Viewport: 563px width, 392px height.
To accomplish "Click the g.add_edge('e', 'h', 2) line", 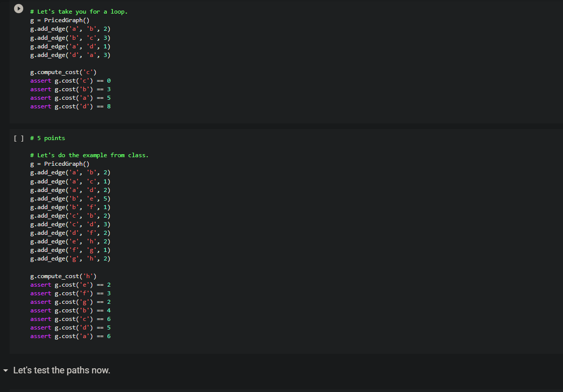I will (x=70, y=241).
